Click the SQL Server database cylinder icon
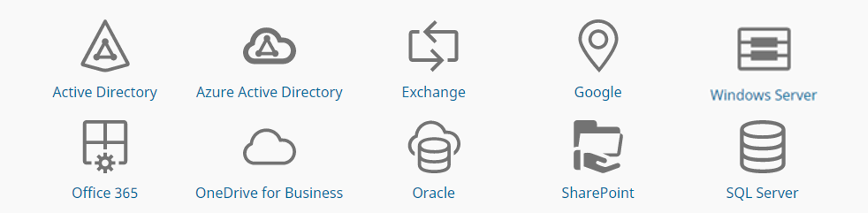Viewport: 868px width, 213px height. tap(762, 146)
